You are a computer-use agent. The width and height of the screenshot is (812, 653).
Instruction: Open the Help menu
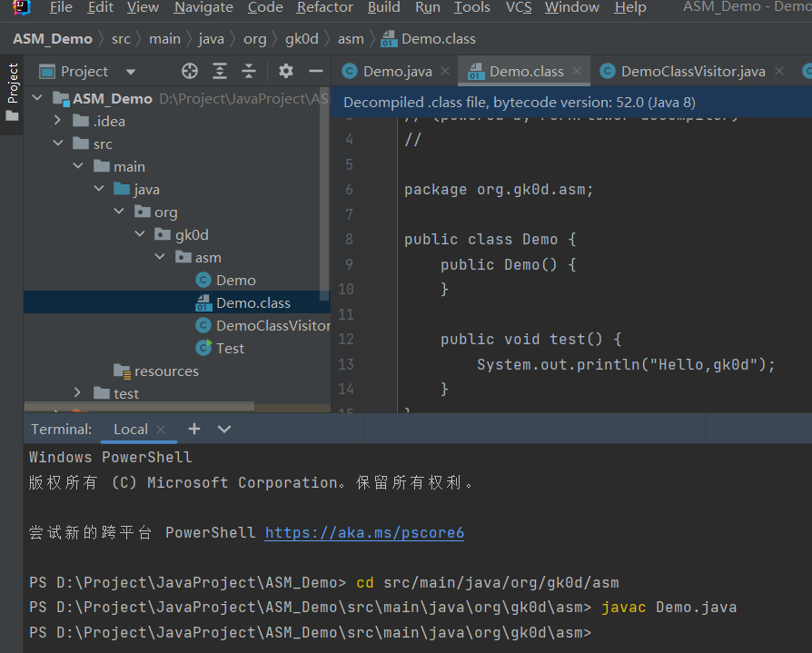pos(630,7)
